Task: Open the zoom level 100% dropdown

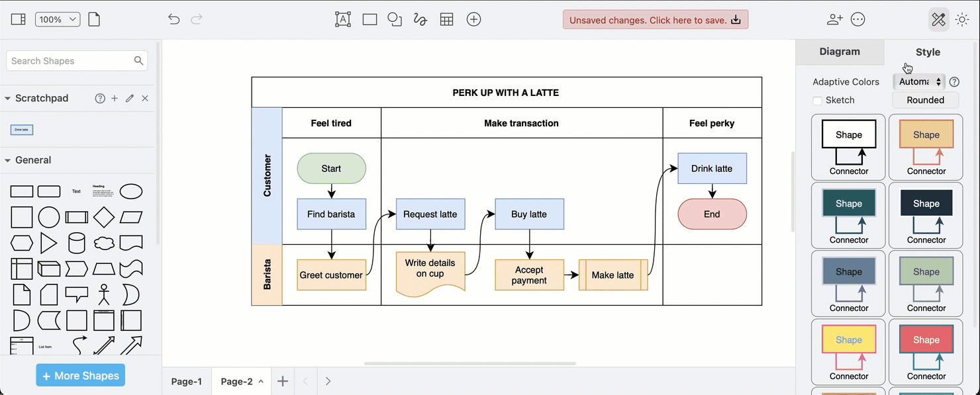Action: coord(58,19)
